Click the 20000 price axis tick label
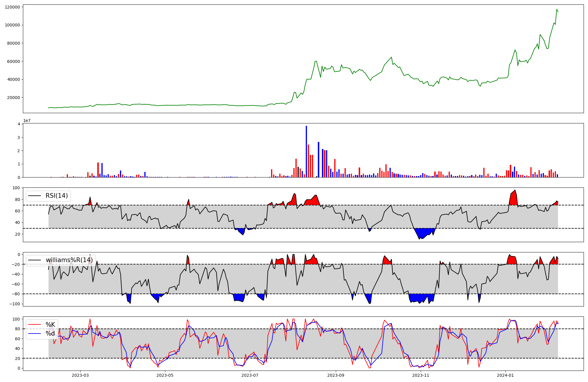The image size is (588, 382). point(14,98)
